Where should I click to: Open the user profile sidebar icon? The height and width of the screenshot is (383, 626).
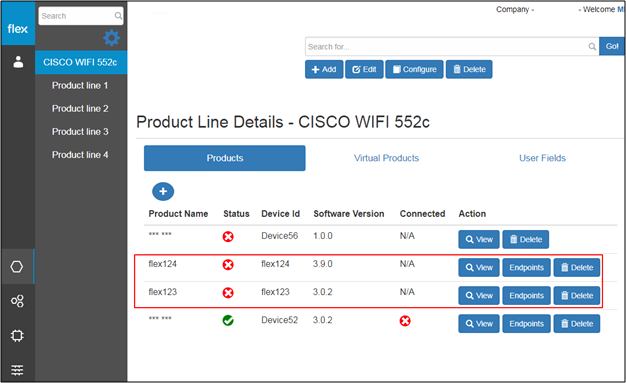point(18,62)
